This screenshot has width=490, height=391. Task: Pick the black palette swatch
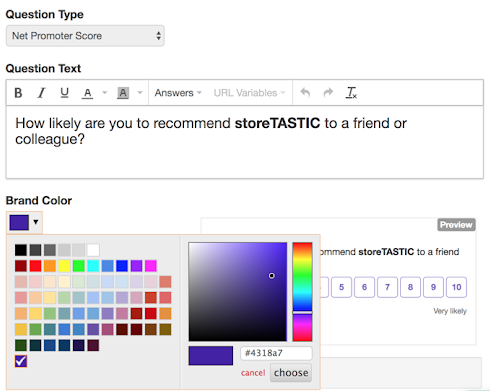click(21, 250)
